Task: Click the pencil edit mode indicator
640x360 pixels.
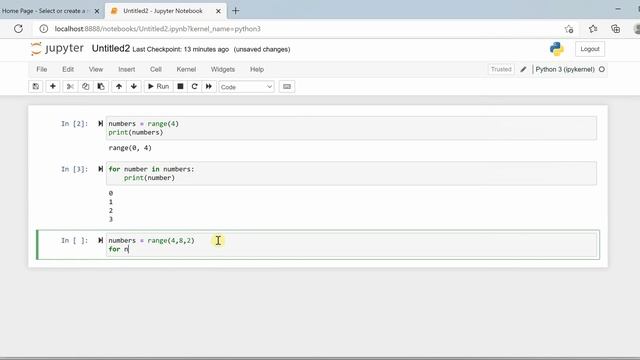Action: pyautogui.click(x=523, y=69)
